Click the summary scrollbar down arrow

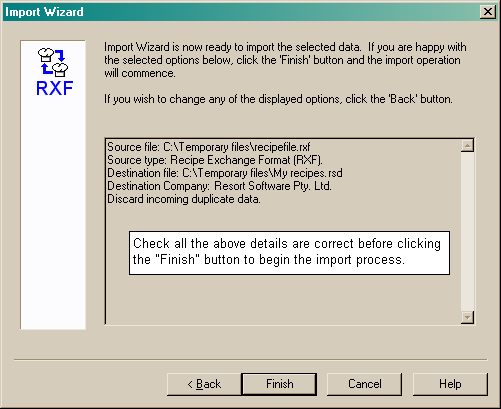467,317
